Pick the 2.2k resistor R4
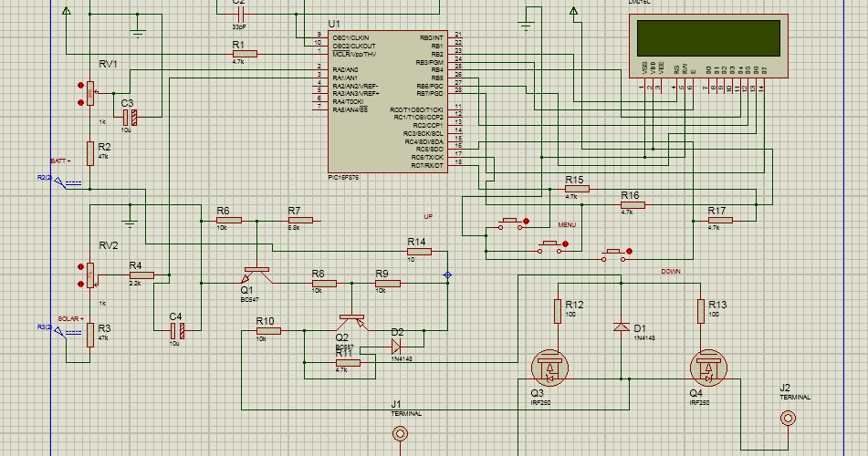Screen dimensions: 868x456 (141, 275)
